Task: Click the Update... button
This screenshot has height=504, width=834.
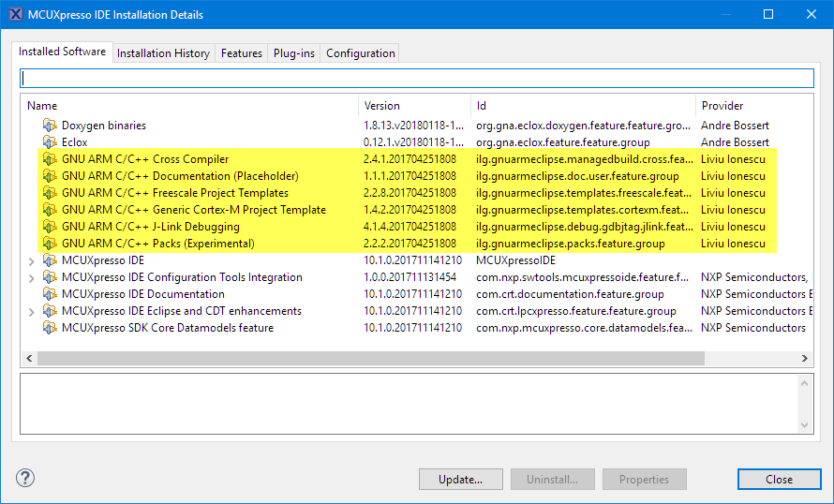Action: tap(461, 479)
